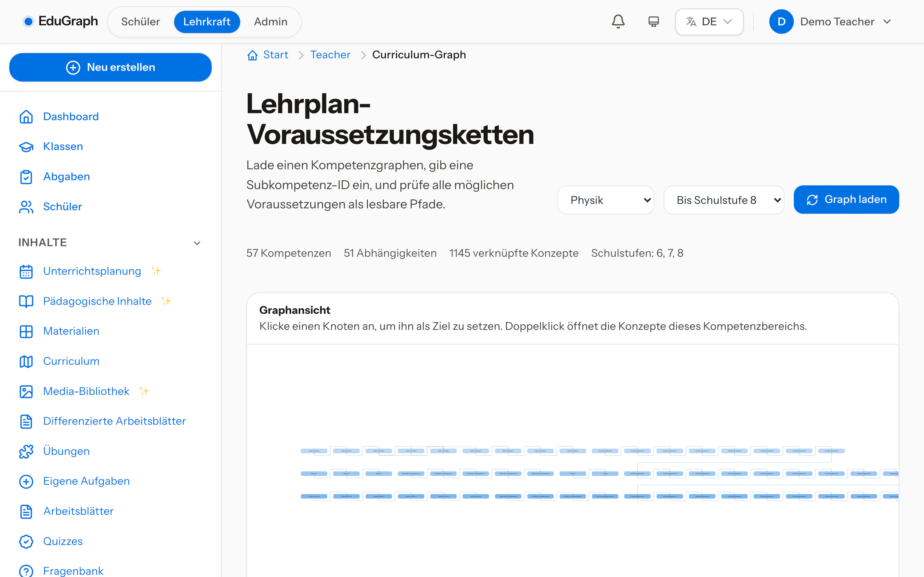
Task: Click the Neu erstellen button
Action: click(110, 67)
